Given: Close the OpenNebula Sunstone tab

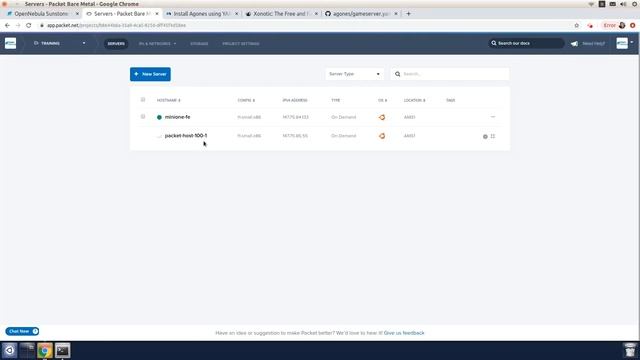Looking at the screenshot, I should coord(77,14).
